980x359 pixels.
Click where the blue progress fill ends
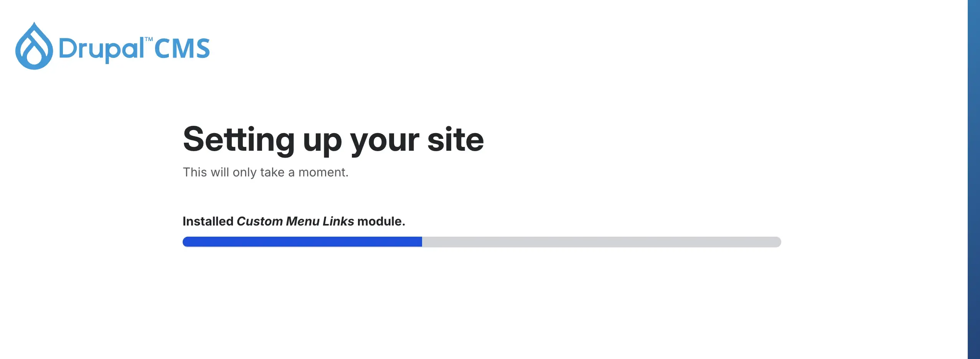(x=421, y=242)
